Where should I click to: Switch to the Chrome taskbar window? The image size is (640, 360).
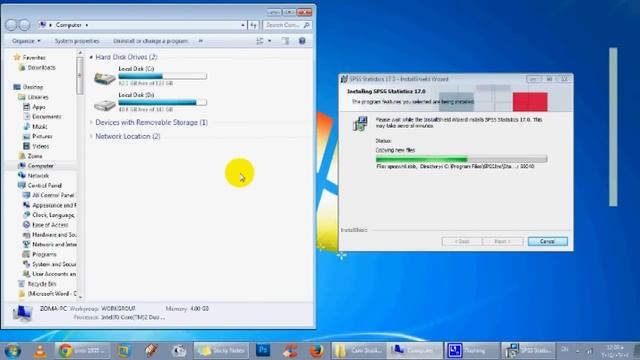click(82, 351)
